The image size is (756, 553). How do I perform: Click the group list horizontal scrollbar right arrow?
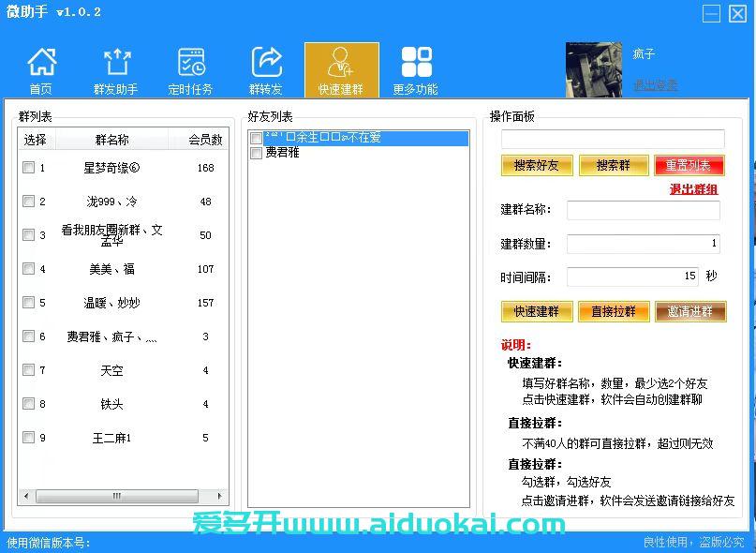pyautogui.click(x=220, y=496)
